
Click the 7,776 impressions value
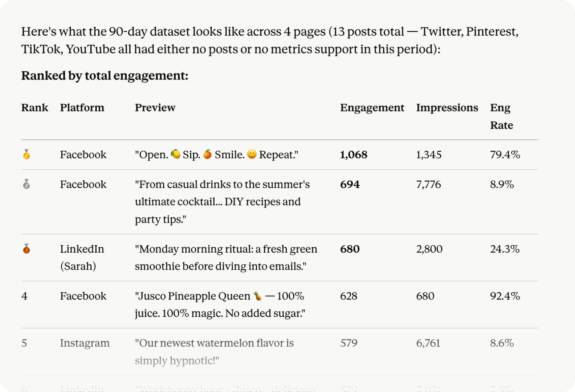tap(428, 184)
